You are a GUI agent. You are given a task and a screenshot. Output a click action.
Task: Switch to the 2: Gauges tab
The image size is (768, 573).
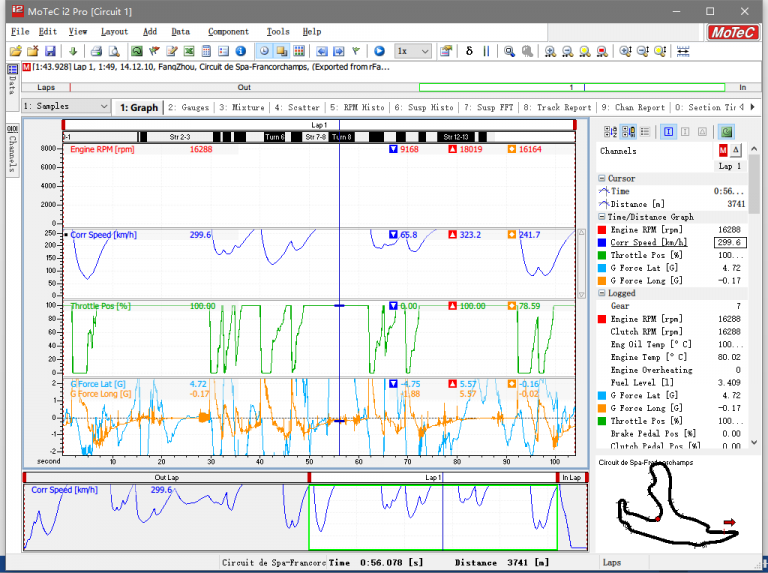189,107
